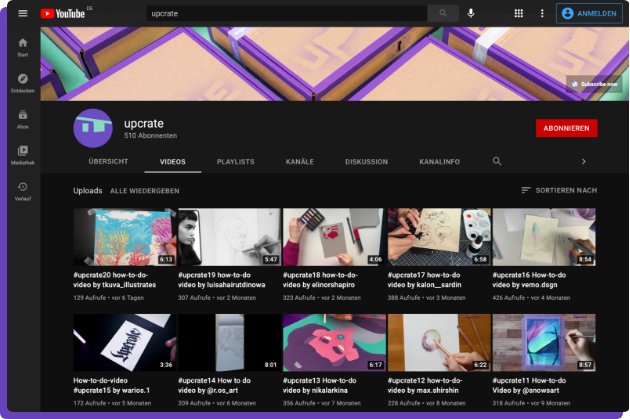Click the red Abonnieren button
Screen dimensions: 630x419
coord(567,128)
